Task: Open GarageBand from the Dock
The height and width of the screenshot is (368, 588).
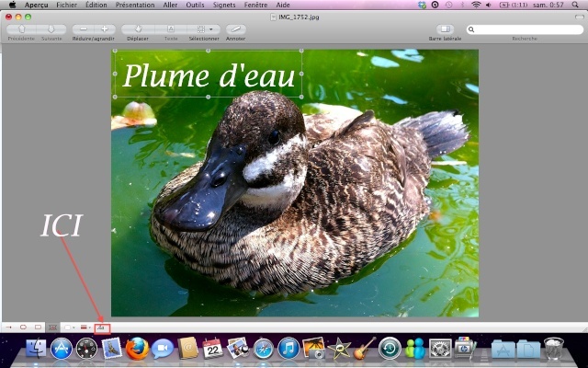Action: point(365,349)
